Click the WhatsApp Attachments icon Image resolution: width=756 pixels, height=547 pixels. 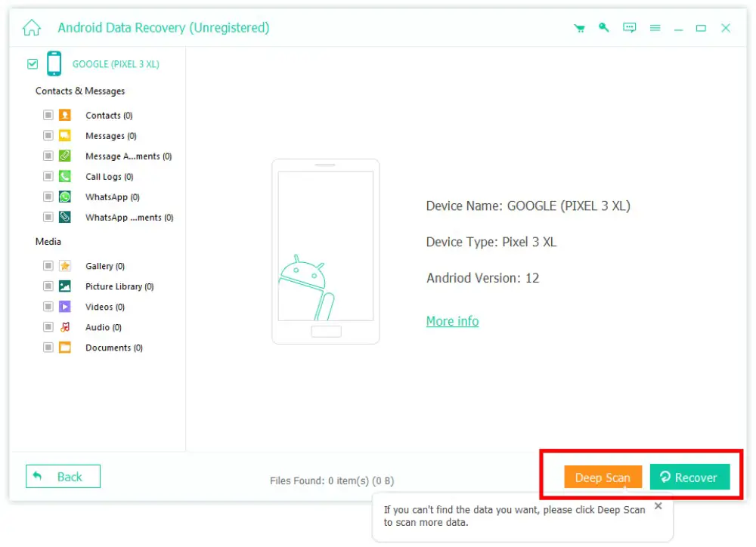[x=64, y=217]
